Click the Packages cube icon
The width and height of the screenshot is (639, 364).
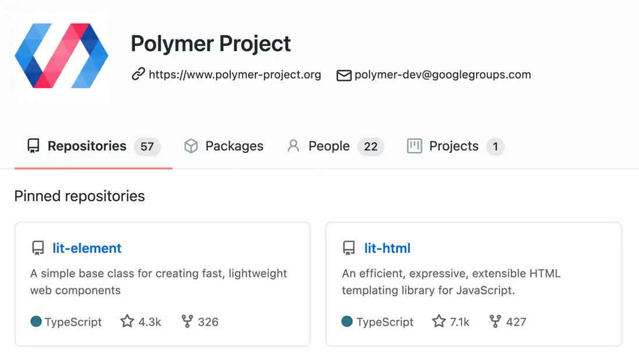pyautogui.click(x=191, y=146)
